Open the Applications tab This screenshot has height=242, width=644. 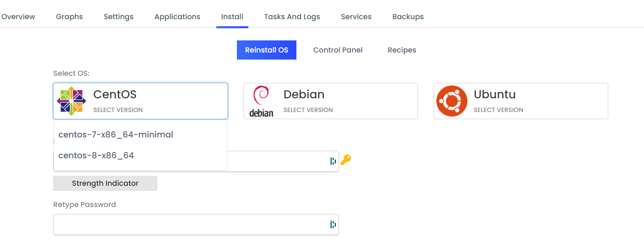(x=177, y=17)
